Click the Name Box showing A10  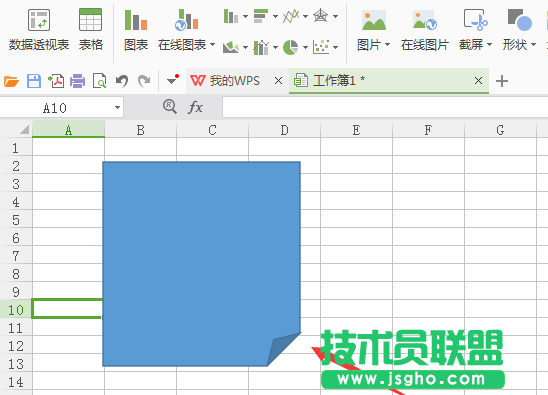coord(55,108)
